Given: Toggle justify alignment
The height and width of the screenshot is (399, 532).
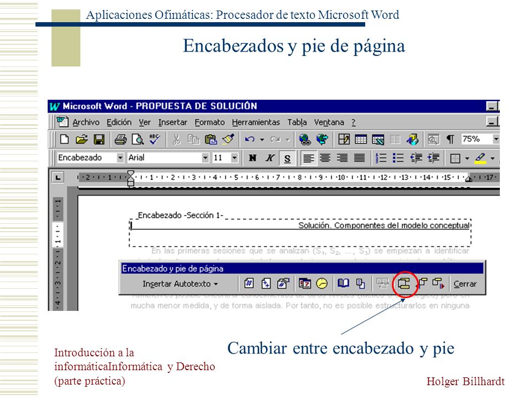Looking at the screenshot, I should pyautogui.click(x=359, y=158).
